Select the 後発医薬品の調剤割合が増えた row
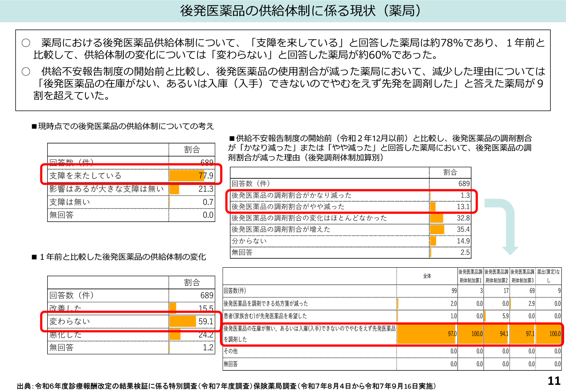The image size is (566, 392). (x=281, y=229)
